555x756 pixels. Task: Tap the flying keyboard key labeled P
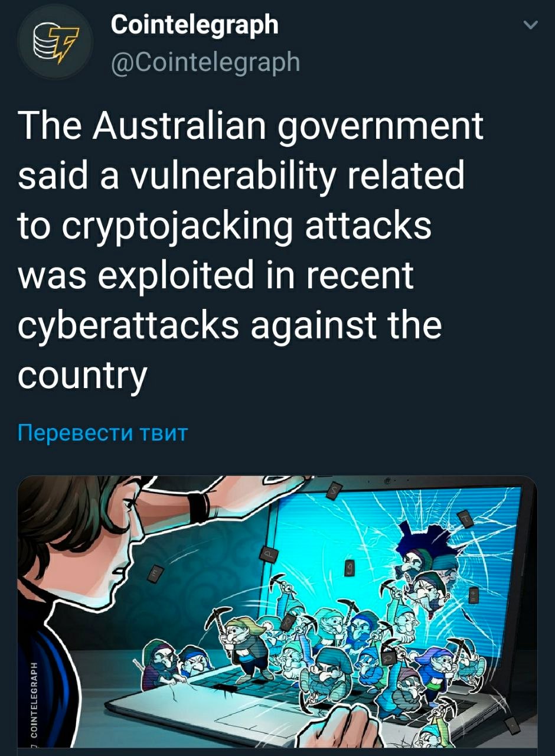[x=267, y=553]
